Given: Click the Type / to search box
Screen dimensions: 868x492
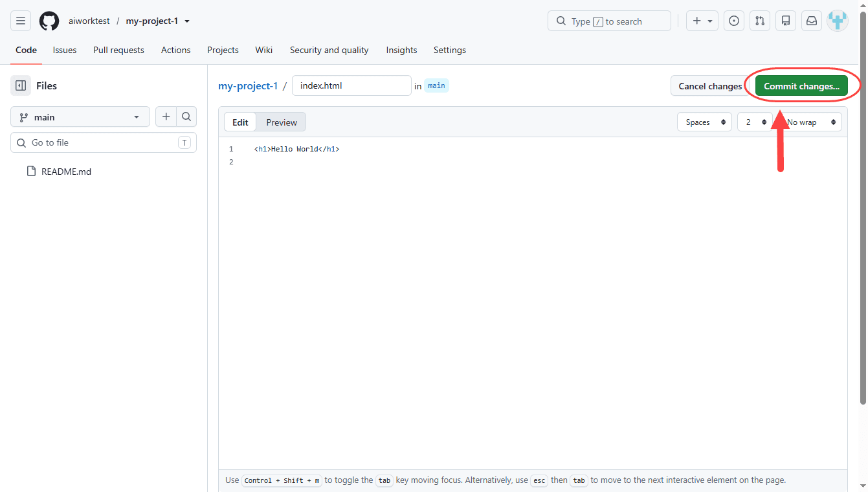Looking at the screenshot, I should (609, 21).
